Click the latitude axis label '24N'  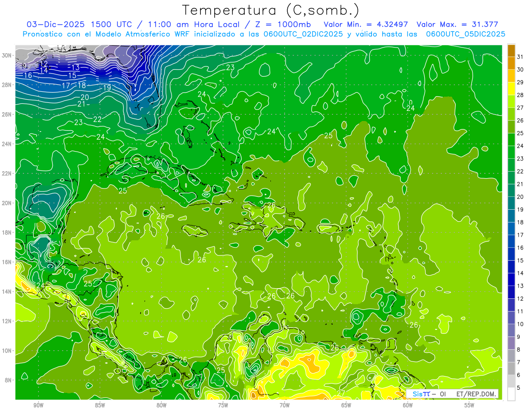coord(7,144)
